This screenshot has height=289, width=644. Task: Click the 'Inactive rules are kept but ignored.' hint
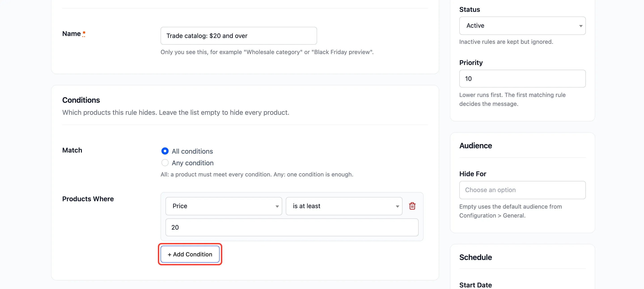coord(506,42)
